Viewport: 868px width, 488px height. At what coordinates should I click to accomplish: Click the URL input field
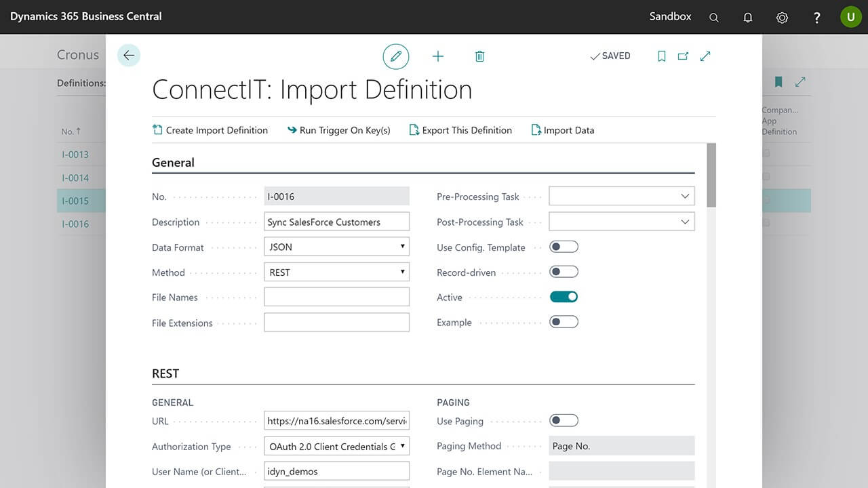click(x=336, y=421)
